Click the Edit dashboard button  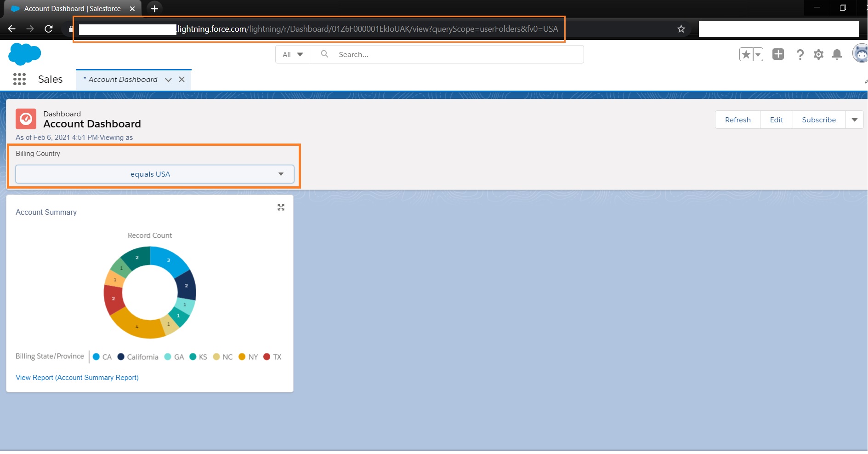pyautogui.click(x=776, y=120)
